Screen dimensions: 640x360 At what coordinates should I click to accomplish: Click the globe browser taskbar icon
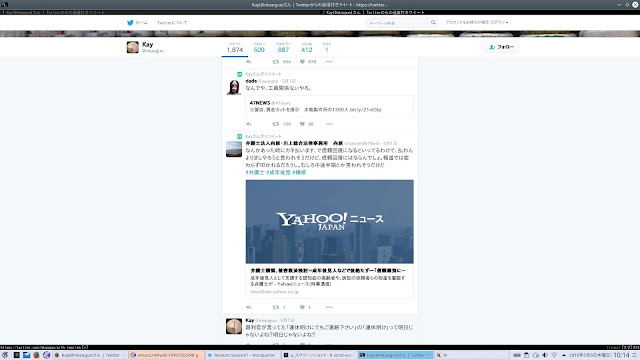(46, 355)
